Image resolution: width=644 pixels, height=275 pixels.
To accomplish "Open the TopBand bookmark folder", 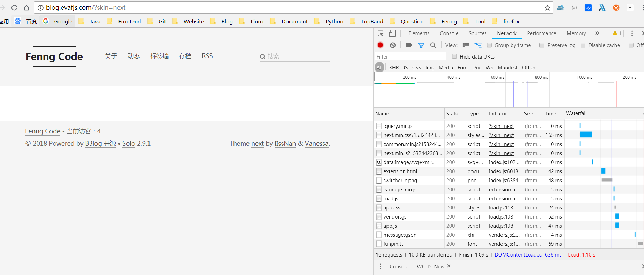I will click(366, 21).
